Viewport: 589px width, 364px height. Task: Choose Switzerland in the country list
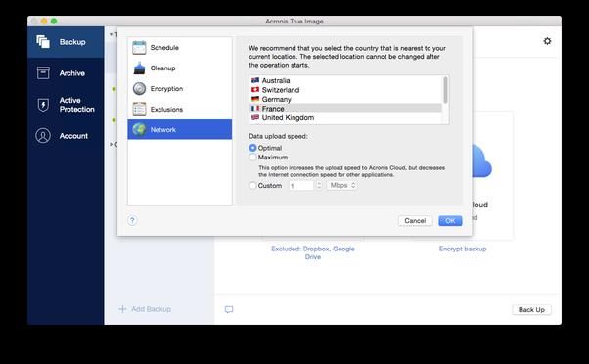click(346, 90)
